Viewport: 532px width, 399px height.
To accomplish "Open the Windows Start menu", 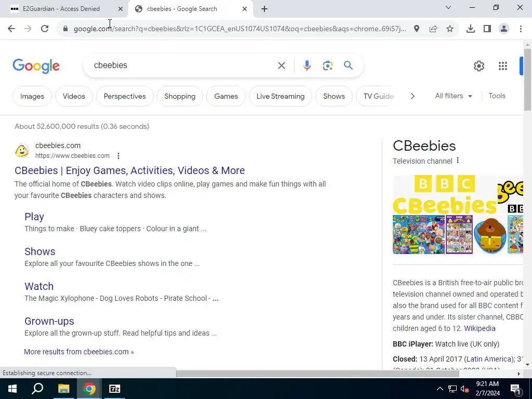I will tap(12, 389).
